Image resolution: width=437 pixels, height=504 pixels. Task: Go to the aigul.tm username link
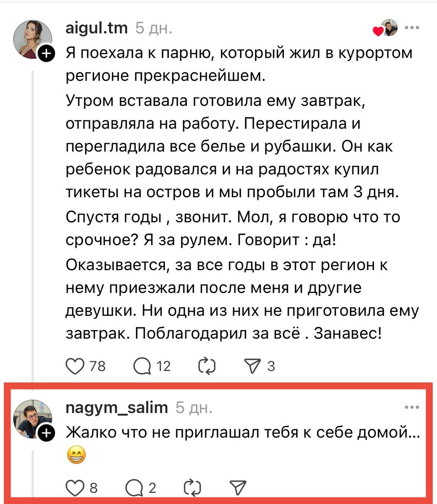coord(96,28)
